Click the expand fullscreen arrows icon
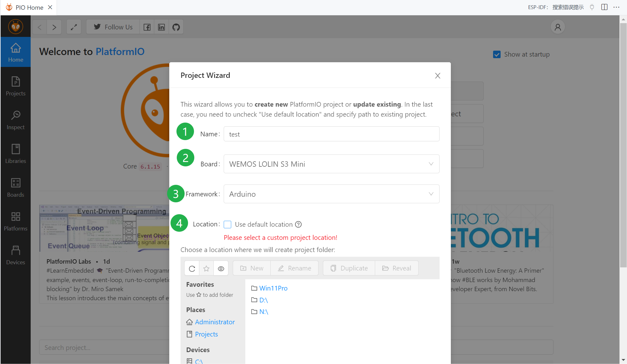The image size is (627, 364). click(74, 27)
